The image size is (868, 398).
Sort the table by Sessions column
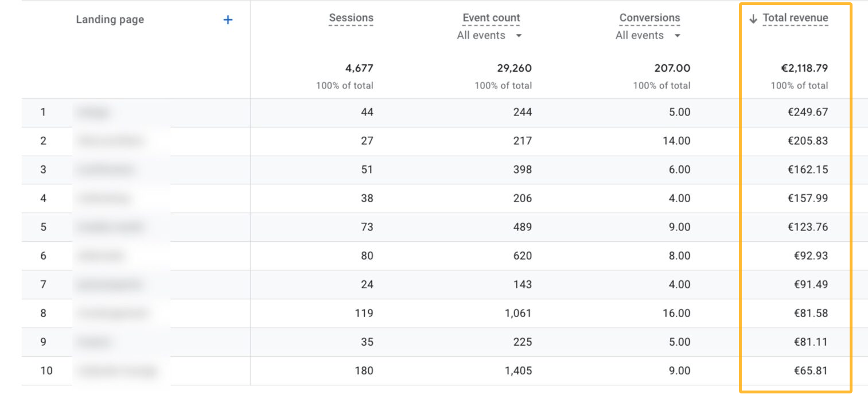pyautogui.click(x=351, y=18)
